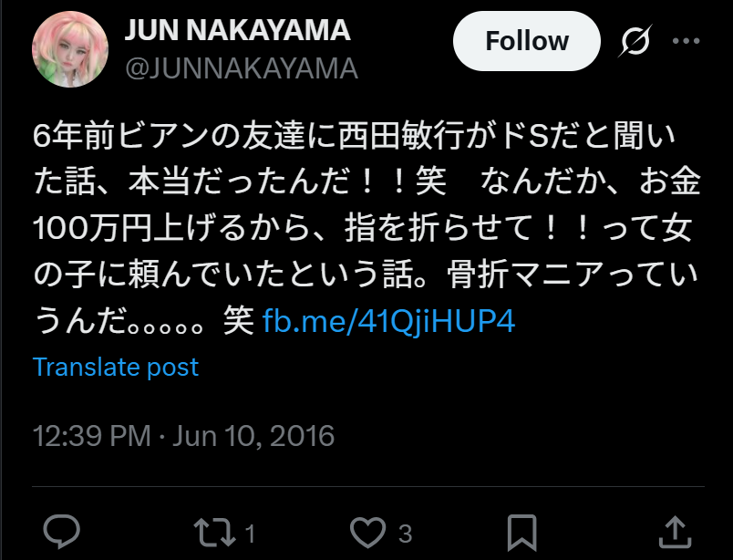Open JUN NAKAYAMA's profile picture

[70, 49]
